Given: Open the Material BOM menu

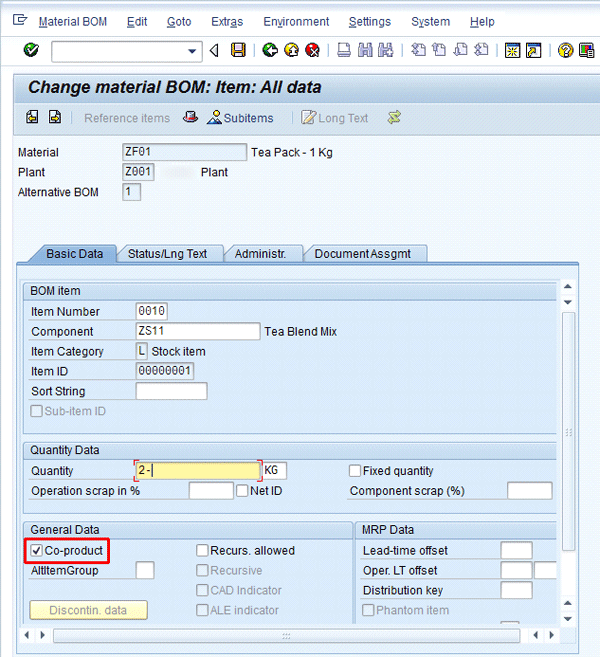Looking at the screenshot, I should coord(72,22).
